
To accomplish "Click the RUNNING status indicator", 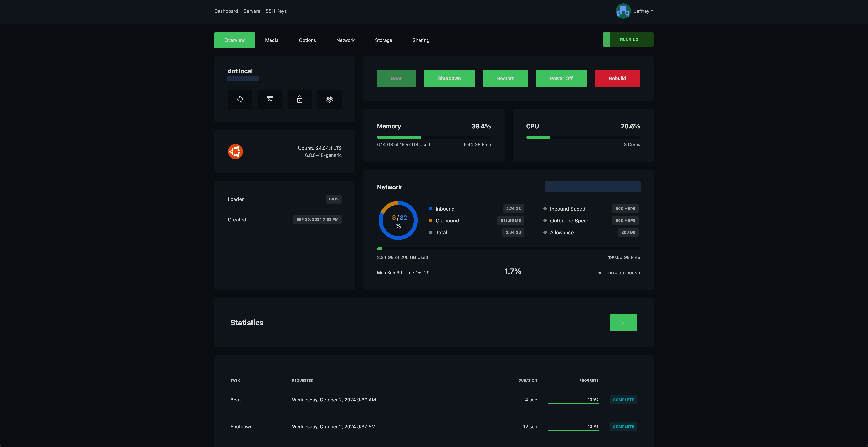I will click(x=628, y=40).
